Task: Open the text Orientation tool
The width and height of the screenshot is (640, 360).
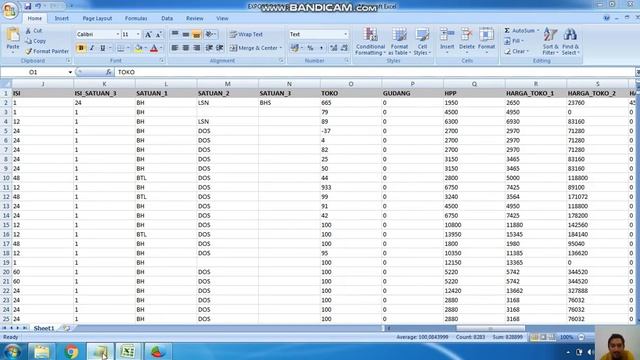Action: click(x=211, y=34)
